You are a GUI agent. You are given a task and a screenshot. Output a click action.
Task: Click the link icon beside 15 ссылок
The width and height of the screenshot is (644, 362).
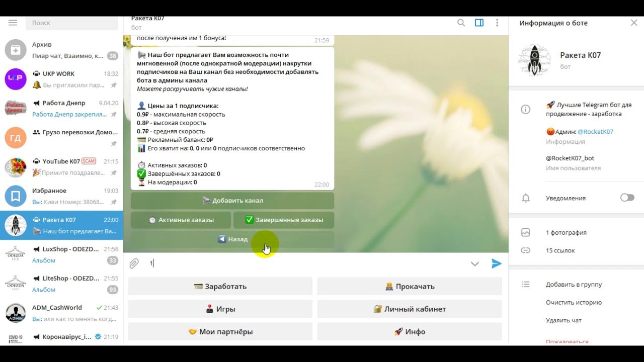coord(526,250)
